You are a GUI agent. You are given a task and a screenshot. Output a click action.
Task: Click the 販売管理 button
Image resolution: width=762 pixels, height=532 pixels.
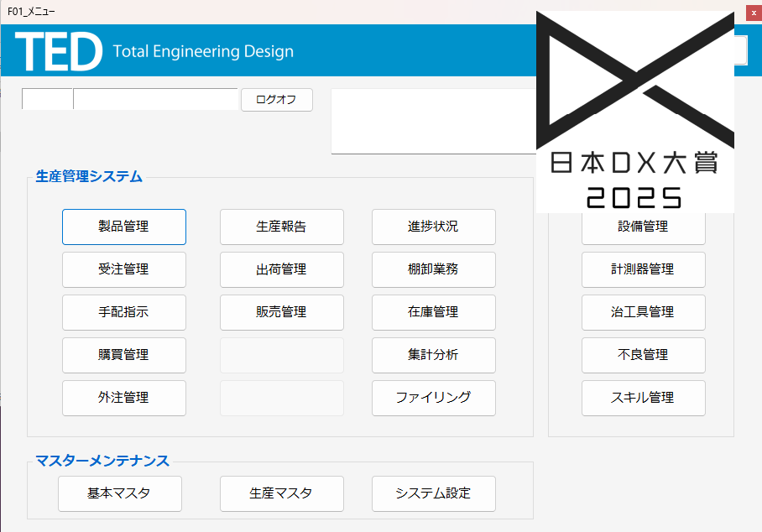coord(281,312)
